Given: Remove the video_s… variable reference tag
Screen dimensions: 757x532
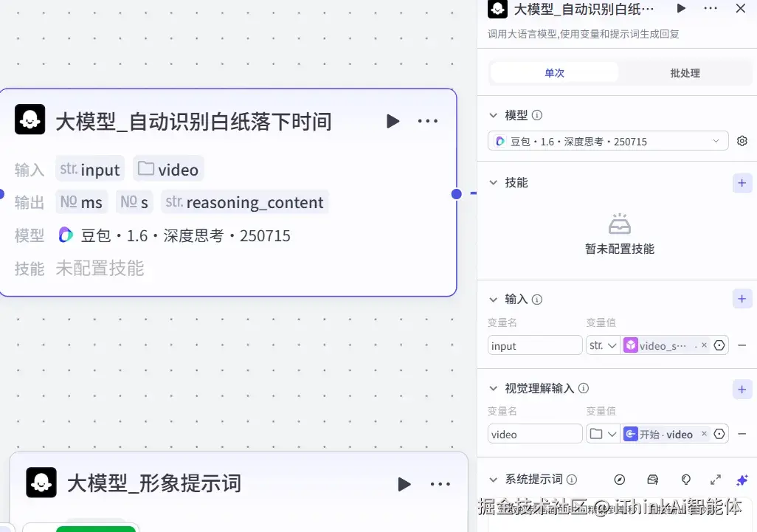Looking at the screenshot, I should (x=704, y=345).
